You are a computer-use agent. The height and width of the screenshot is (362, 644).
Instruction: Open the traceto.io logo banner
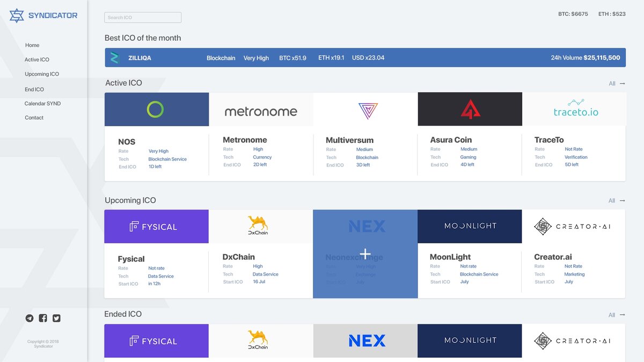(574, 110)
